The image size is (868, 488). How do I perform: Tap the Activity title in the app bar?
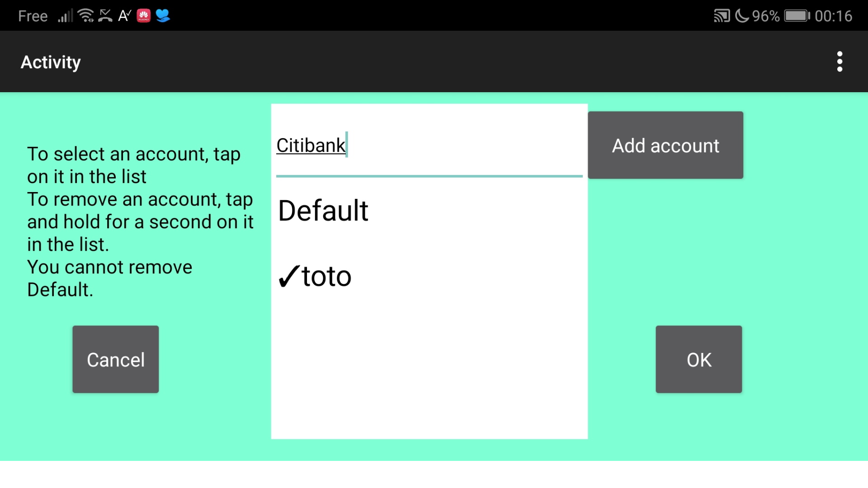[x=51, y=62]
